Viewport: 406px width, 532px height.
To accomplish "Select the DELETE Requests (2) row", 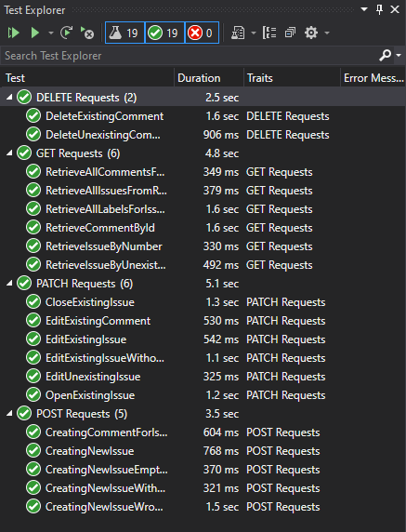I will 203,98.
